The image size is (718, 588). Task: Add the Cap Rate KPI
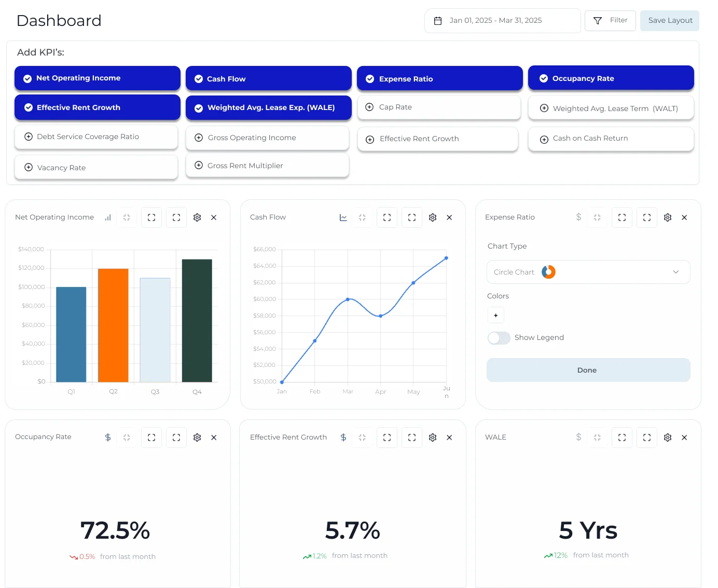click(438, 107)
